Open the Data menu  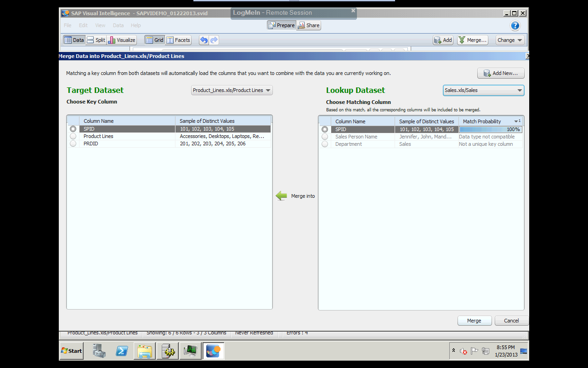pos(118,25)
